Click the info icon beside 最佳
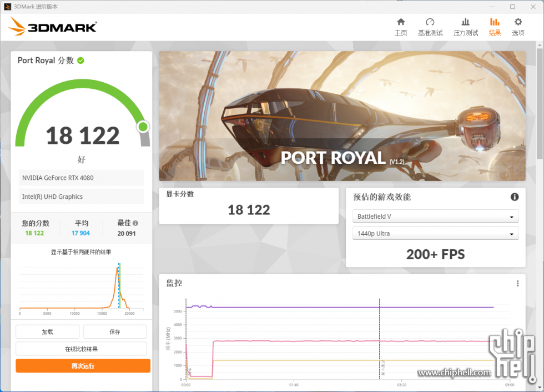This screenshot has width=544, height=392. click(135, 223)
